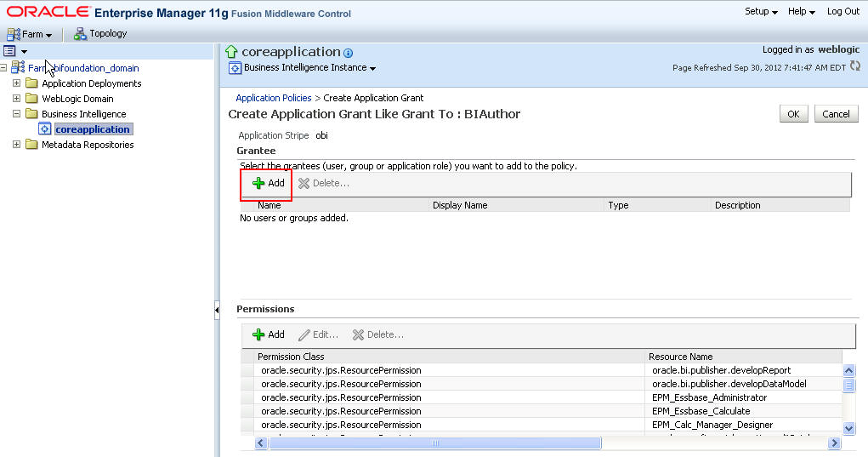Click Edit in Permissions toolbar
This screenshot has width=868, height=457.
pos(318,334)
